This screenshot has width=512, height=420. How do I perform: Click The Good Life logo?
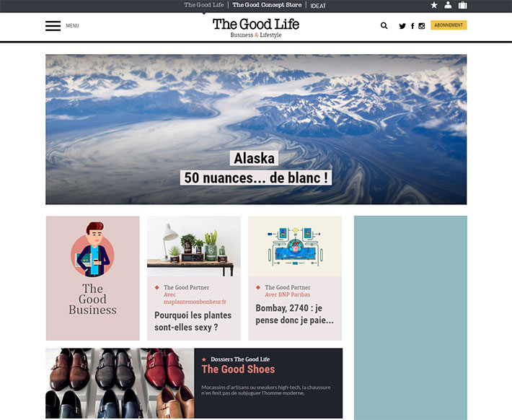pyautogui.click(x=256, y=27)
